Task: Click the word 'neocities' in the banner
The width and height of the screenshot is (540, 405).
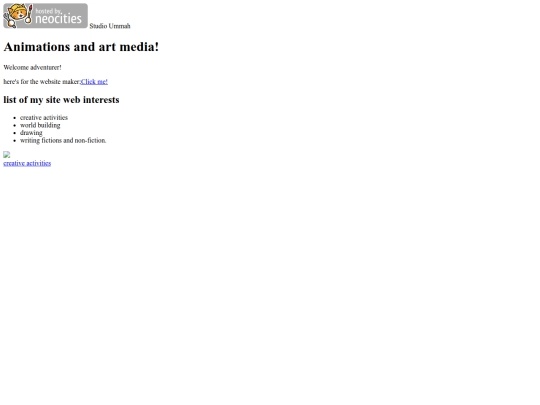Action: point(59,19)
